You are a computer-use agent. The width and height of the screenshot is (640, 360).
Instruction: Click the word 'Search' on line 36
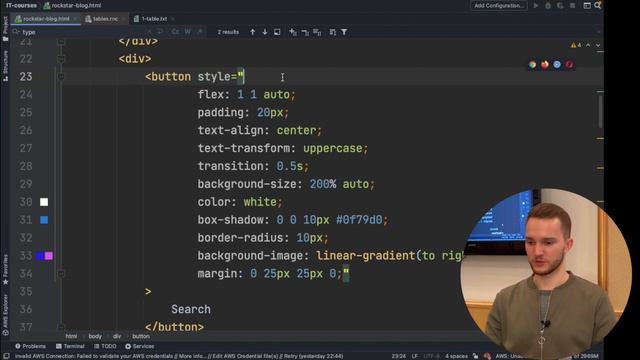(x=191, y=309)
